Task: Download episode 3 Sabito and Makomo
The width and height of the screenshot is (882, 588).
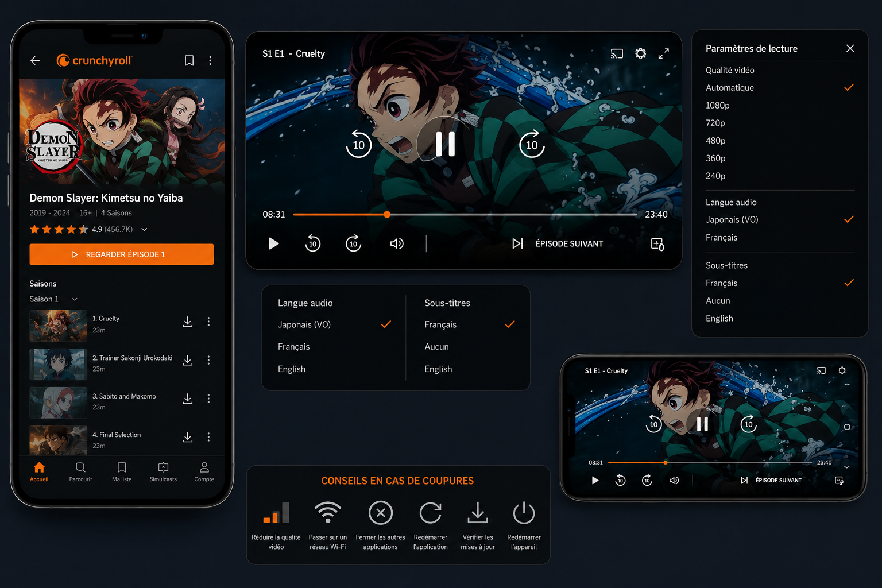Action: click(x=187, y=399)
